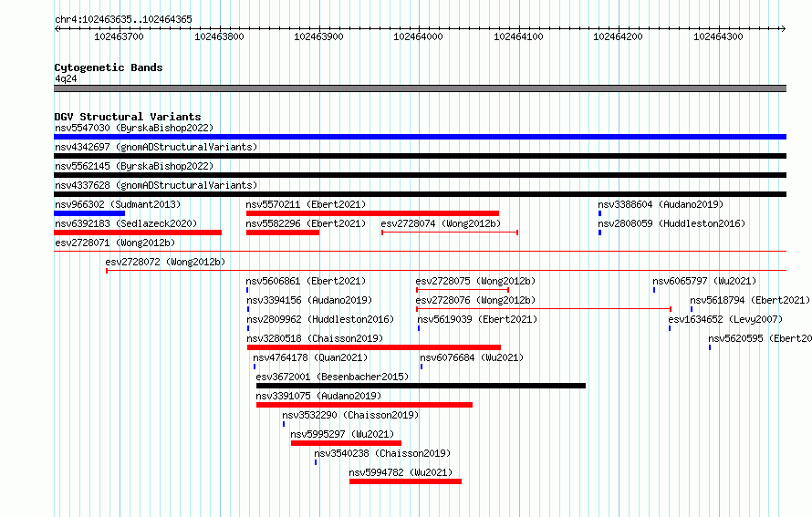
Task: Click the blue nsv966302 variant bar
Action: coord(89,213)
